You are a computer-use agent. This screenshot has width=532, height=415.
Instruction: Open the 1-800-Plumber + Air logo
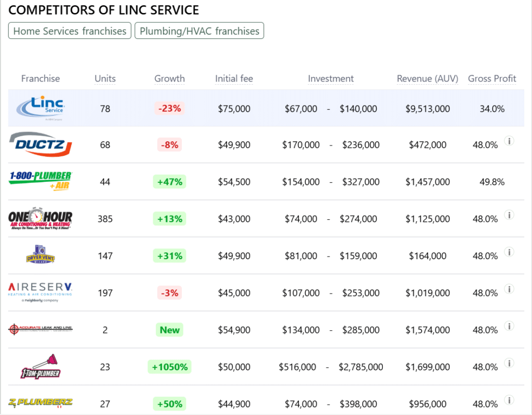tap(41, 181)
